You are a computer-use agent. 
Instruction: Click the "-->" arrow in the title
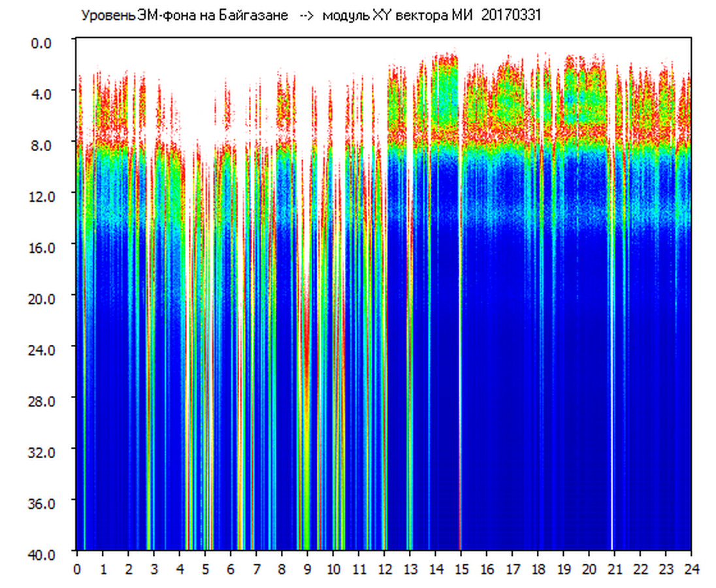pos(305,16)
